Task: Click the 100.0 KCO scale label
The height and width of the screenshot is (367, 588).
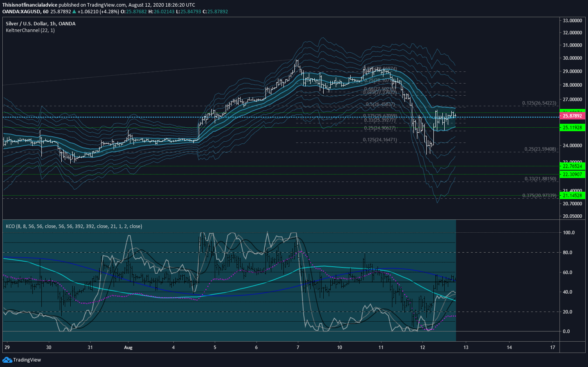Action: (569, 233)
